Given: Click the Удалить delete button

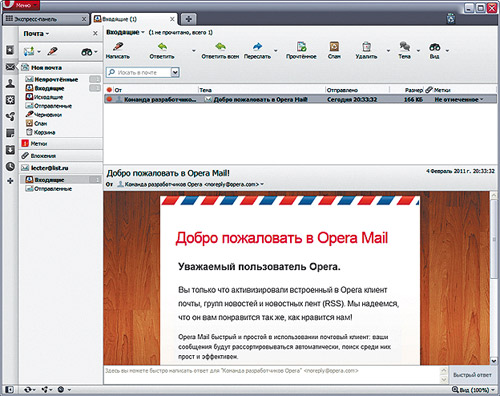Looking at the screenshot, I should tap(366, 51).
